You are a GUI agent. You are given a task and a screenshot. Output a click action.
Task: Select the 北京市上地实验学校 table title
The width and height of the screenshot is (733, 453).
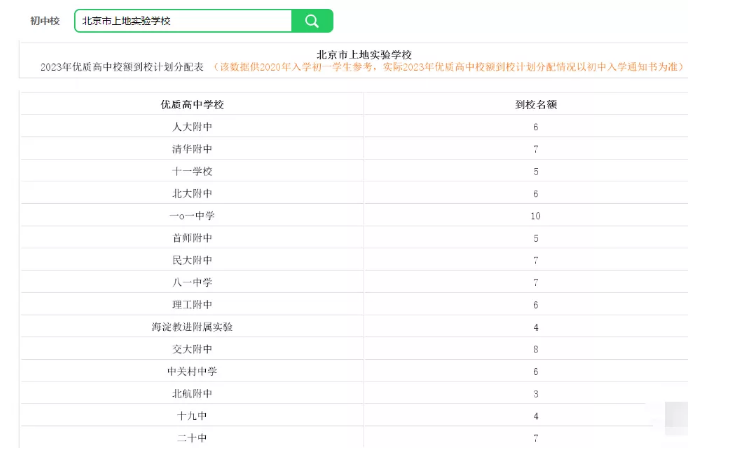[364, 55]
